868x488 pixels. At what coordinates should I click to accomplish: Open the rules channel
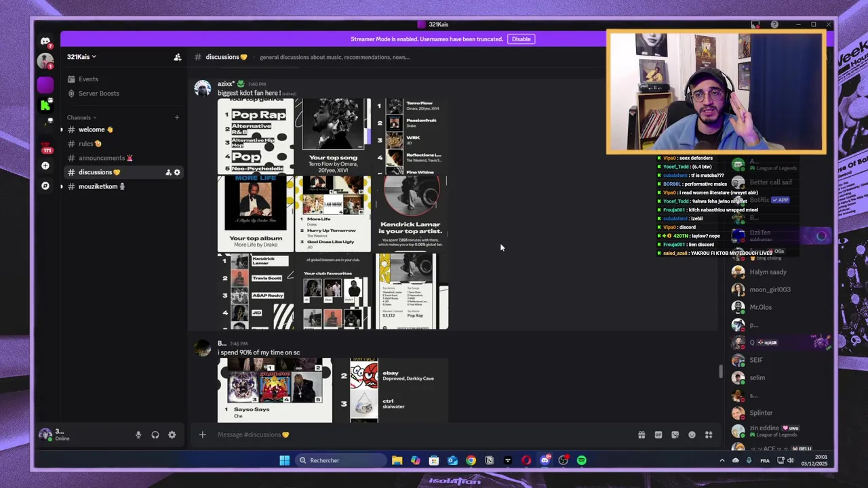click(90, 144)
